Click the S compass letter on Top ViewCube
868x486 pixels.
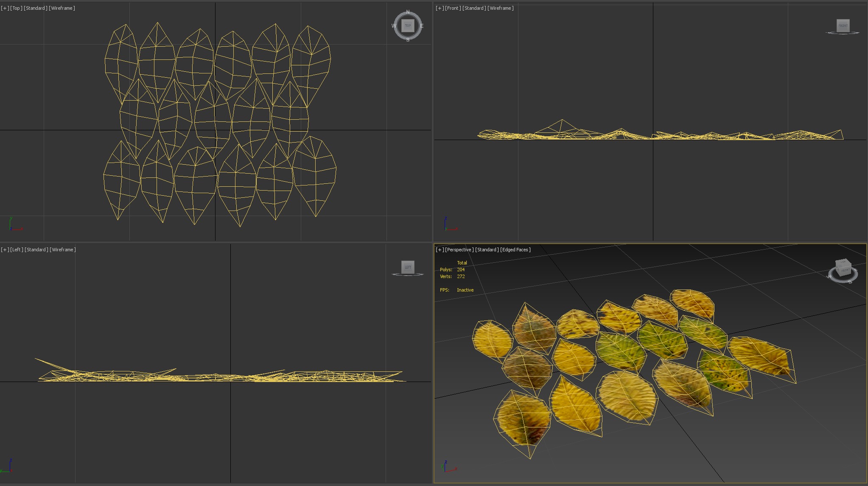(408, 39)
